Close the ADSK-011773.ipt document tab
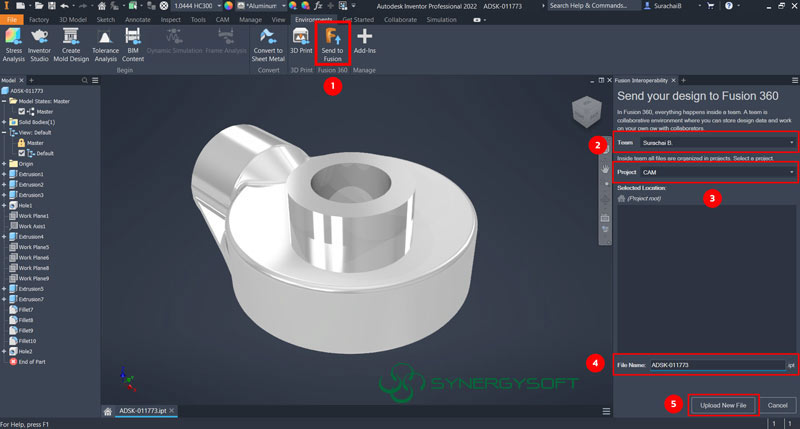The image size is (800, 429). click(172, 411)
